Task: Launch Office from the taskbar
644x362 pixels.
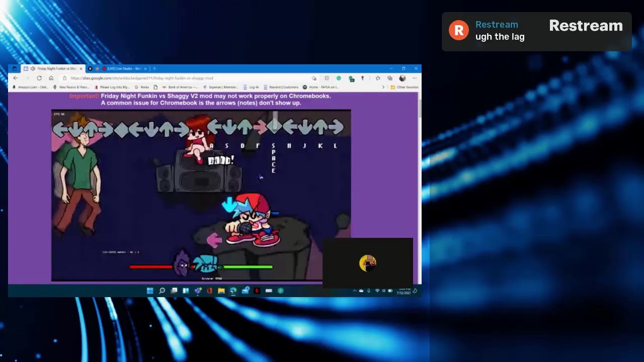Action: click(209, 291)
